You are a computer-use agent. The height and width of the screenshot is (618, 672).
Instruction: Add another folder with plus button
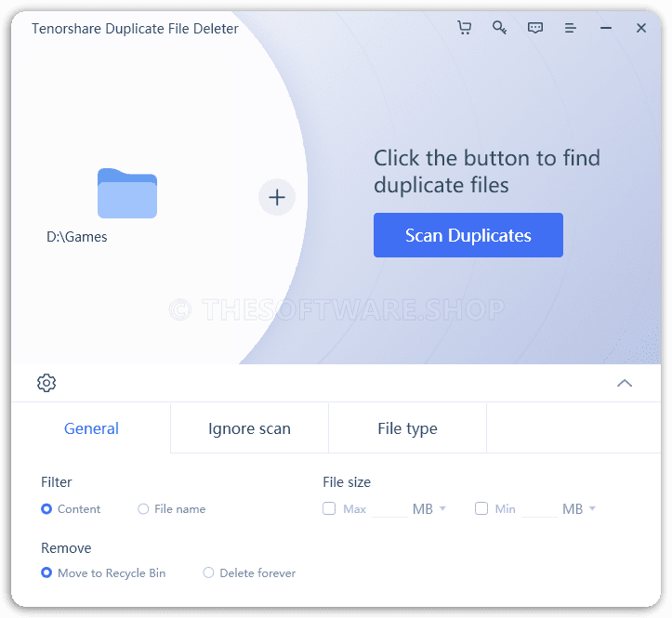tap(277, 197)
